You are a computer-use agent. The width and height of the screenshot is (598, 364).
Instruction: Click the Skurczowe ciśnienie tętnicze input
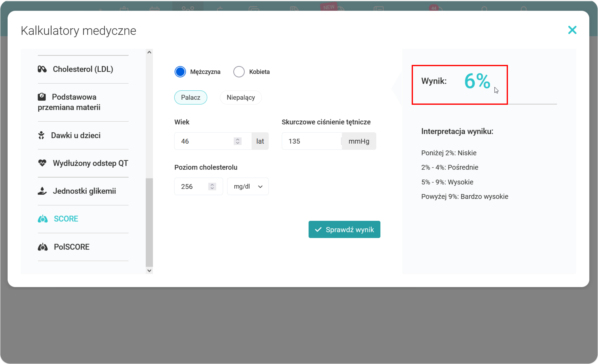(x=312, y=141)
